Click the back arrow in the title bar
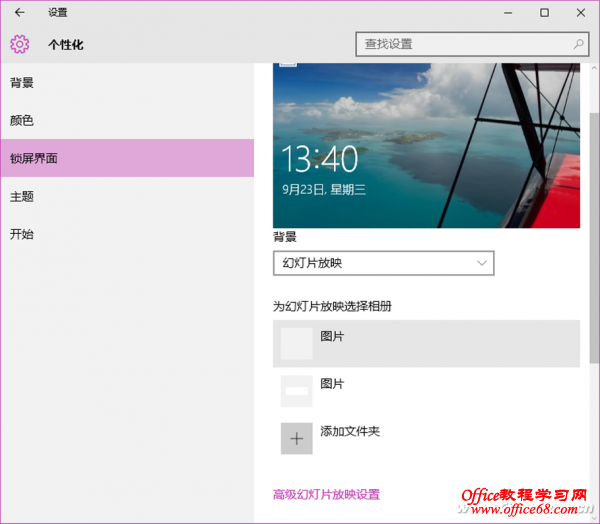This screenshot has height=524, width=600. click(19, 13)
